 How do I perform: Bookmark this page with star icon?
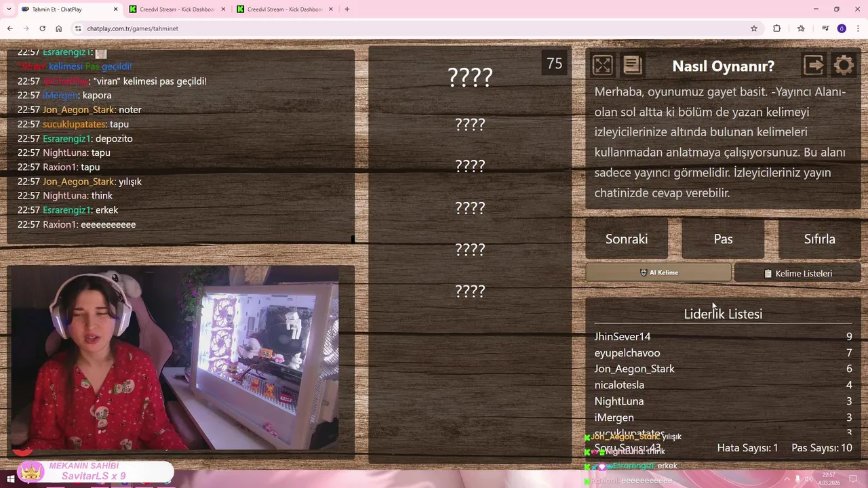tap(753, 28)
